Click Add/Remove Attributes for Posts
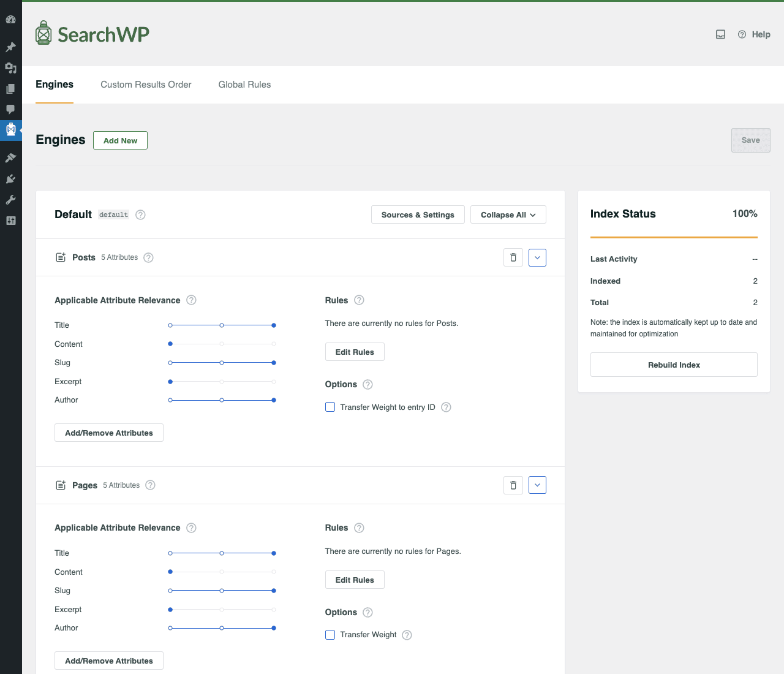Image resolution: width=784 pixels, height=674 pixels. (109, 433)
